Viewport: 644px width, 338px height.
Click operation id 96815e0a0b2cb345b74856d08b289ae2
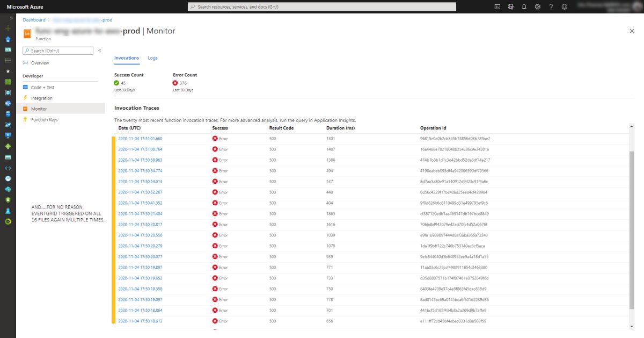(x=455, y=138)
